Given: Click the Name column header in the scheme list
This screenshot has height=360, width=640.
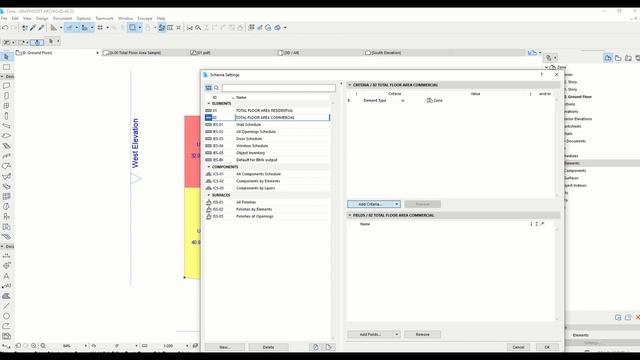Looking at the screenshot, I should (x=241, y=98).
